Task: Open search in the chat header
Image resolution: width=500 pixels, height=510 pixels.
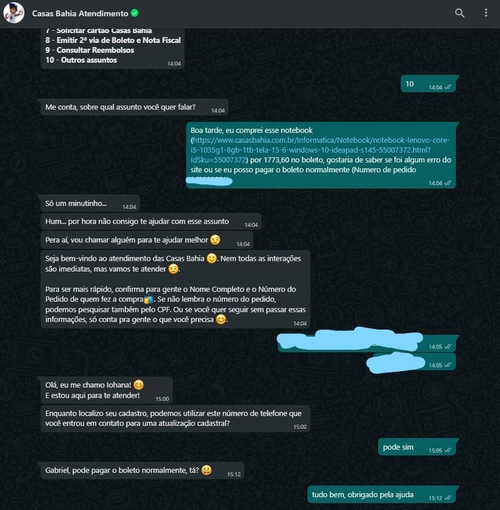Action: pyautogui.click(x=460, y=13)
